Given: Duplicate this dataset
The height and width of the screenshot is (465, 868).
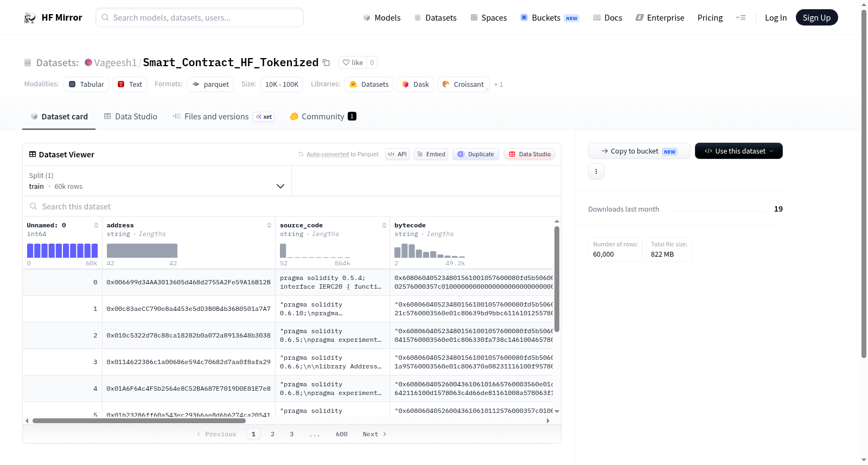Looking at the screenshot, I should click(x=475, y=154).
